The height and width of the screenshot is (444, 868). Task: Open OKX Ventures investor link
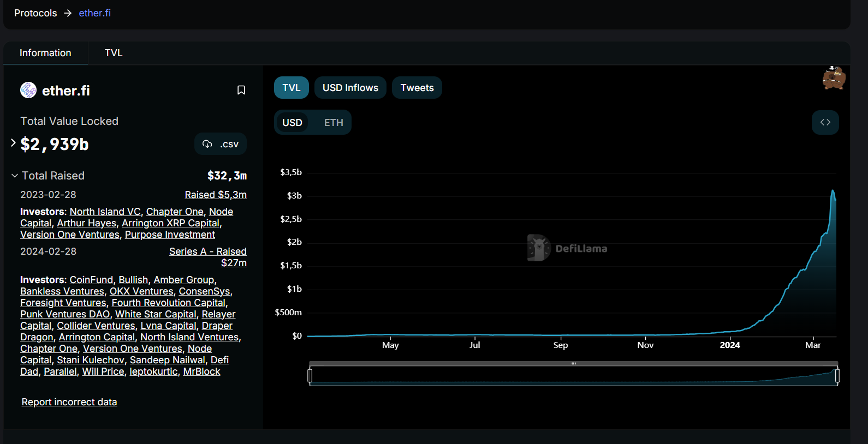click(x=141, y=291)
